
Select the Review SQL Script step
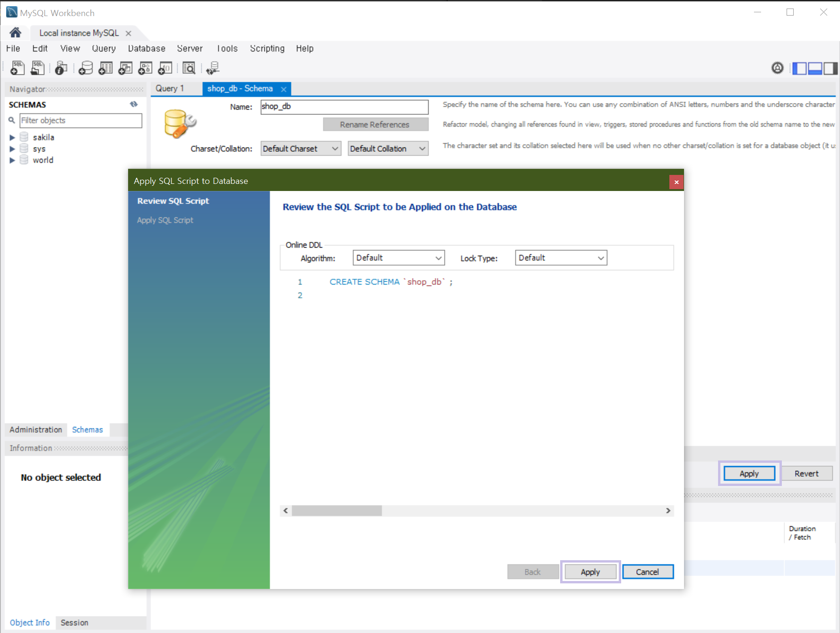[173, 201]
